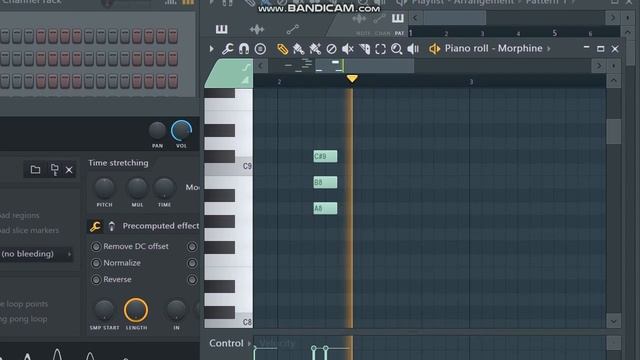Click playlist horizontal scroll left arrow
This screenshot has width=640, height=360.
pyautogui.click(x=415, y=18)
